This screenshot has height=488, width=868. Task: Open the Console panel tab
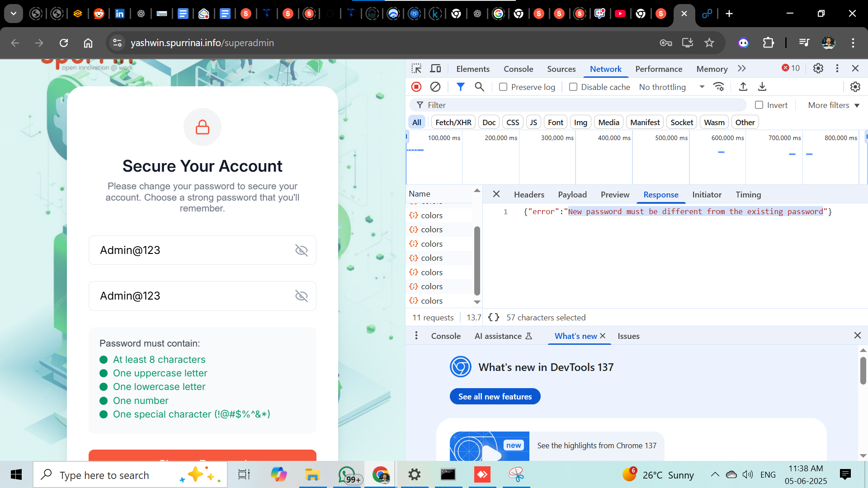tap(518, 69)
